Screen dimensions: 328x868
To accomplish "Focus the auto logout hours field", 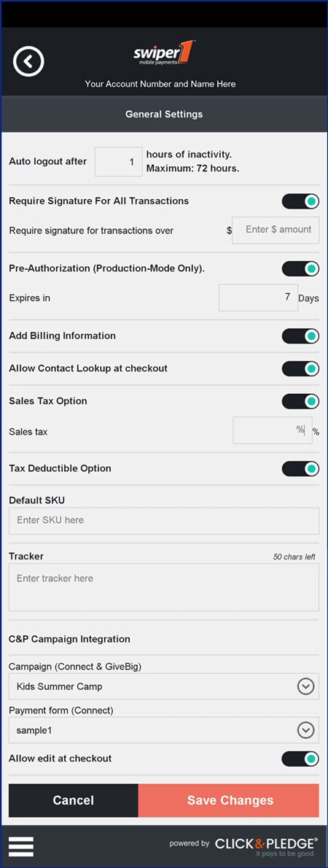I will (x=118, y=162).
